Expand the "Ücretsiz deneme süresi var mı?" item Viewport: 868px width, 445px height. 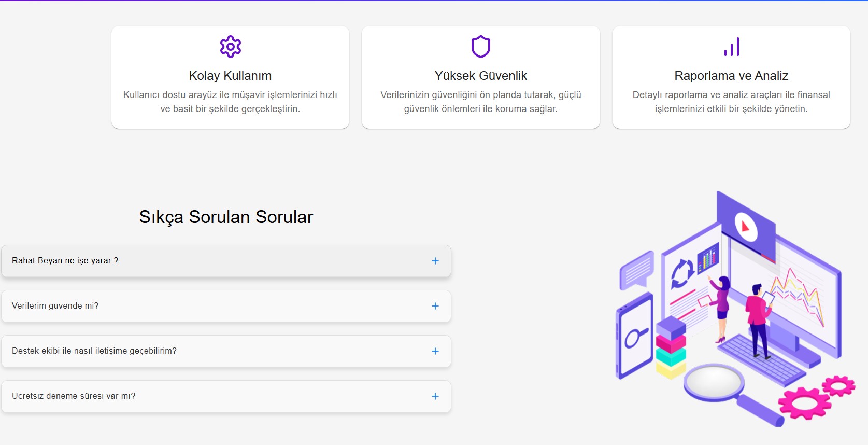[x=74, y=396]
